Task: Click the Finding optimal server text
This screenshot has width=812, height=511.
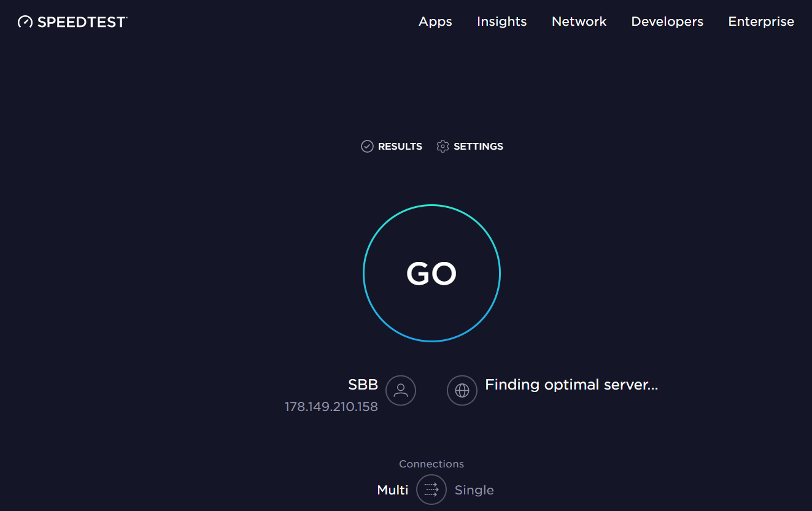Action: [x=571, y=385]
